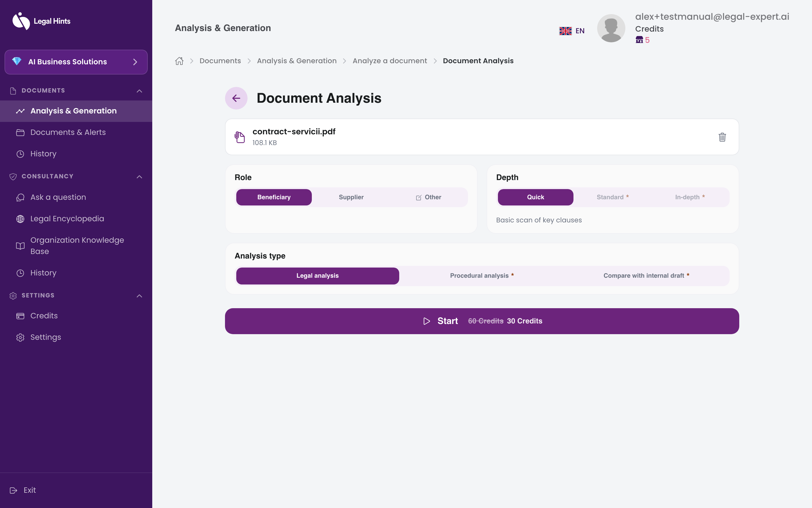Select Other role option
This screenshot has height=508, width=812.
click(429, 197)
